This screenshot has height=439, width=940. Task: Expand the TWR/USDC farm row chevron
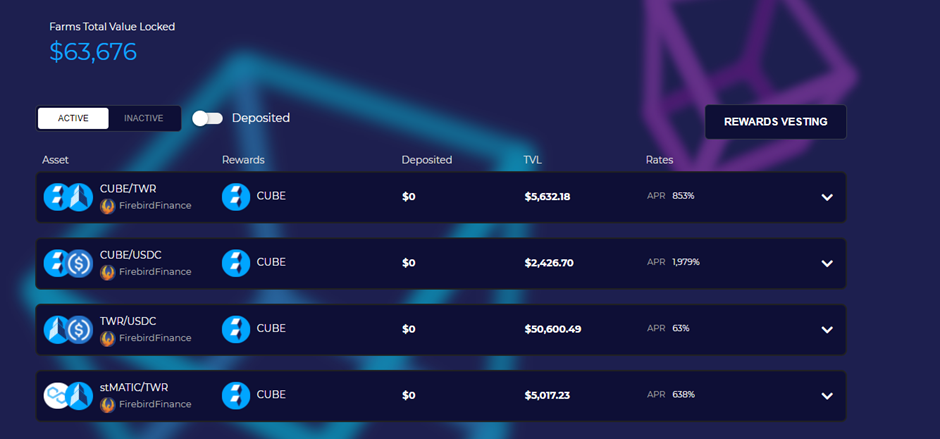click(x=827, y=329)
